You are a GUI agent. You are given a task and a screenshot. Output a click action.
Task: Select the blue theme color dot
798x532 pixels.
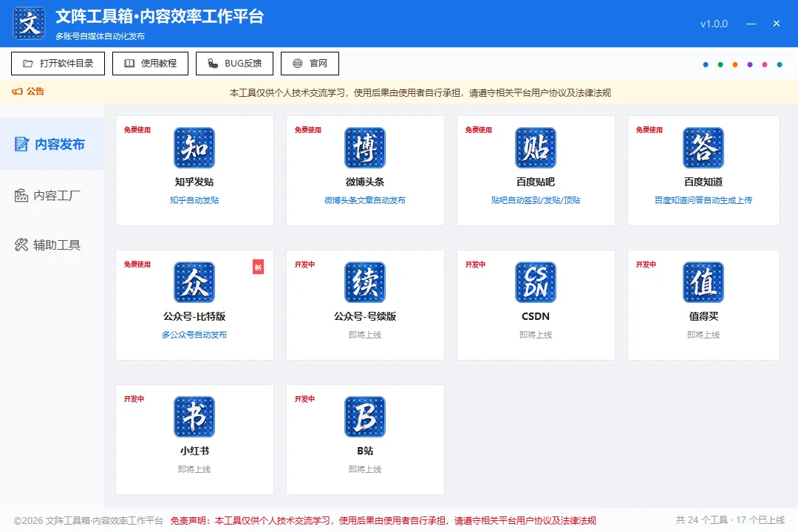point(706,65)
